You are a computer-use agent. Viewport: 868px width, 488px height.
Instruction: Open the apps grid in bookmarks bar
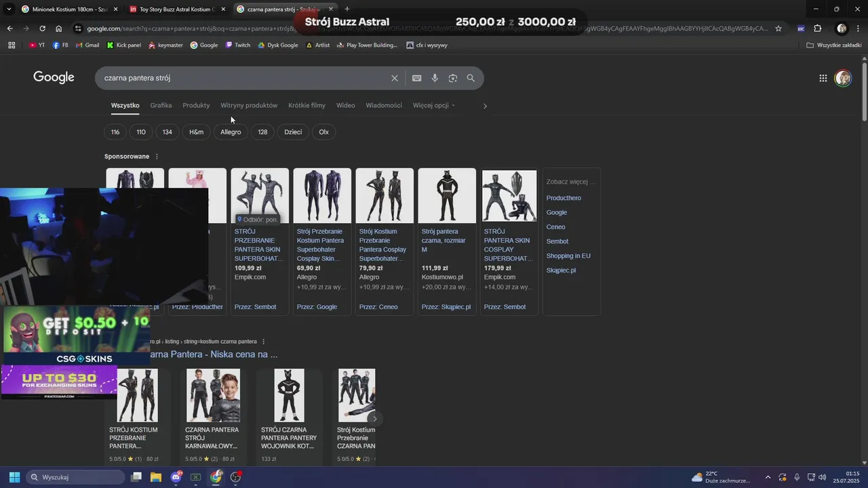pyautogui.click(x=12, y=45)
